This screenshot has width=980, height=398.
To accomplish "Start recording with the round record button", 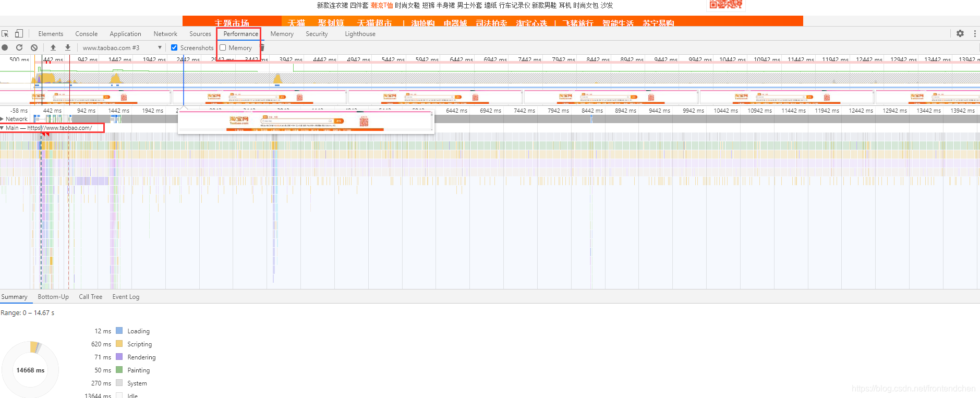I will click(x=5, y=47).
